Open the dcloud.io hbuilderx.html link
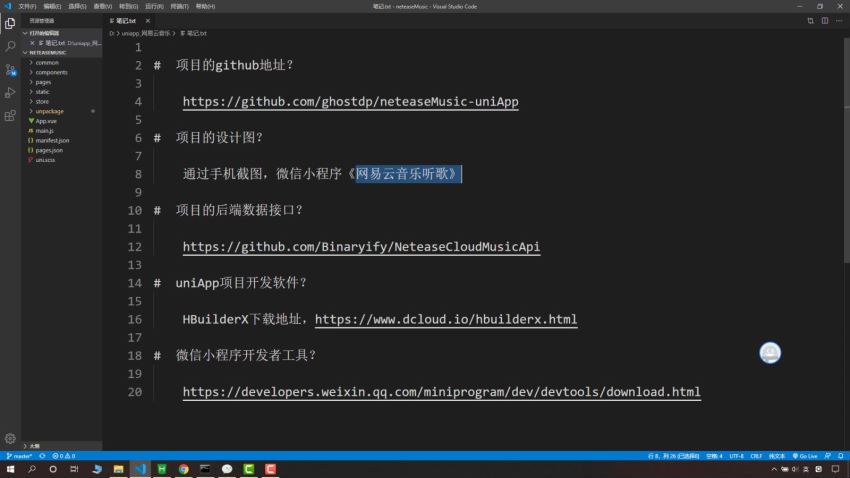The height and width of the screenshot is (478, 850). tap(446, 319)
